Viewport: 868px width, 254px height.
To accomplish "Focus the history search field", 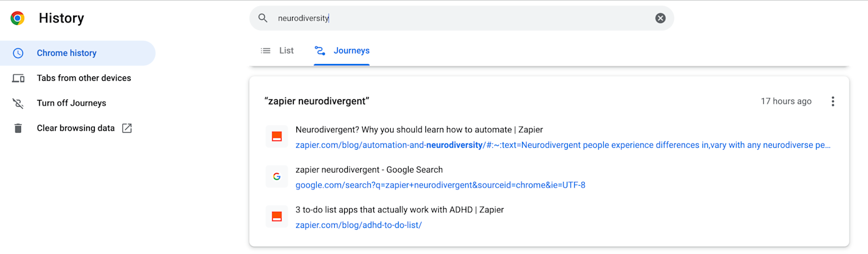I will coord(461,18).
